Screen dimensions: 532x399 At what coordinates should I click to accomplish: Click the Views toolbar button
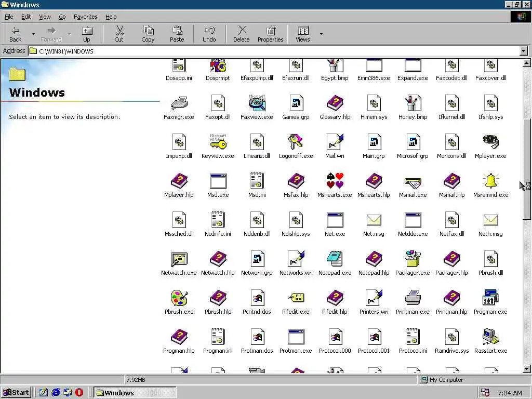click(x=303, y=34)
